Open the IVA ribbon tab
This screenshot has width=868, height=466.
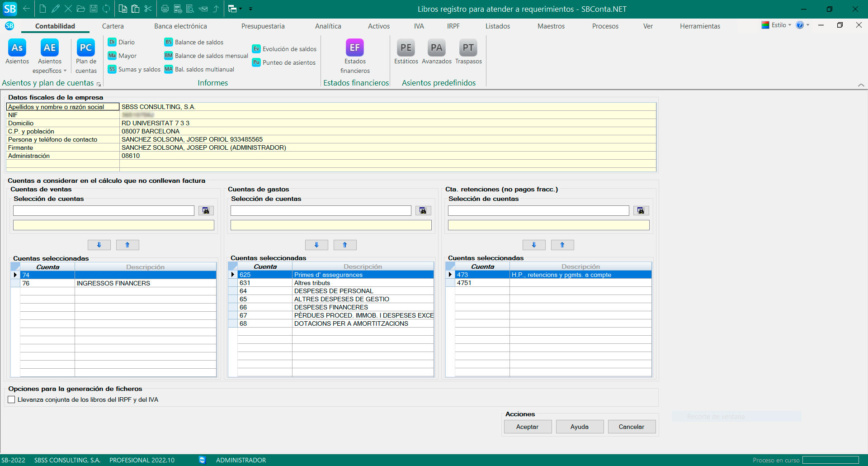[419, 26]
